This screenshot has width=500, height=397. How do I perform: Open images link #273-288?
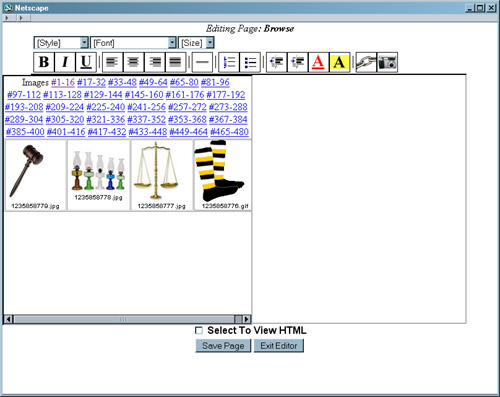pyautogui.click(x=228, y=107)
